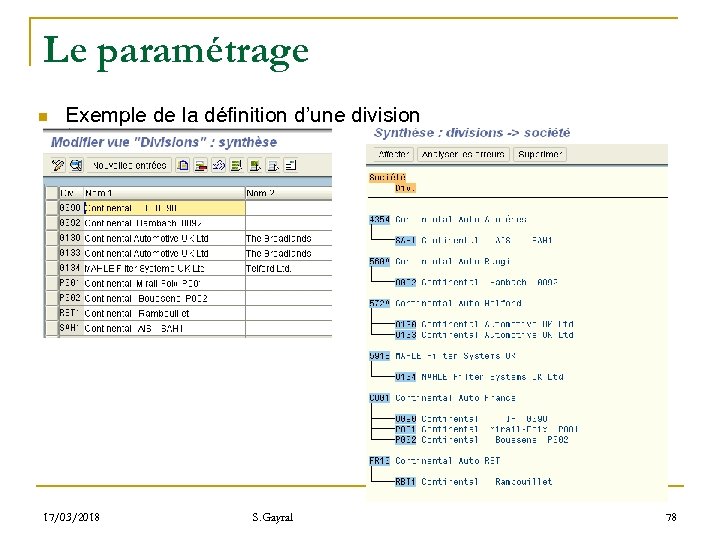Click Nom 1 cell 'Continental Hambach' of row 0092

(164, 223)
